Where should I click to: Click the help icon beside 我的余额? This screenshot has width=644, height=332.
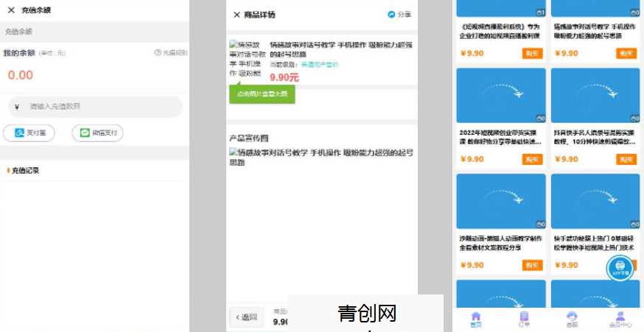[158, 52]
